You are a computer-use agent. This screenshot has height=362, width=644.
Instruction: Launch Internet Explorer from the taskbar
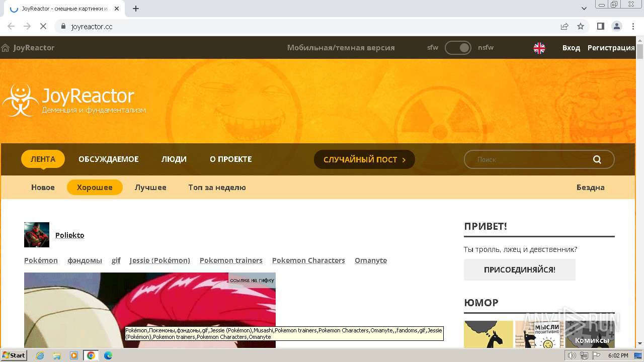(40, 355)
